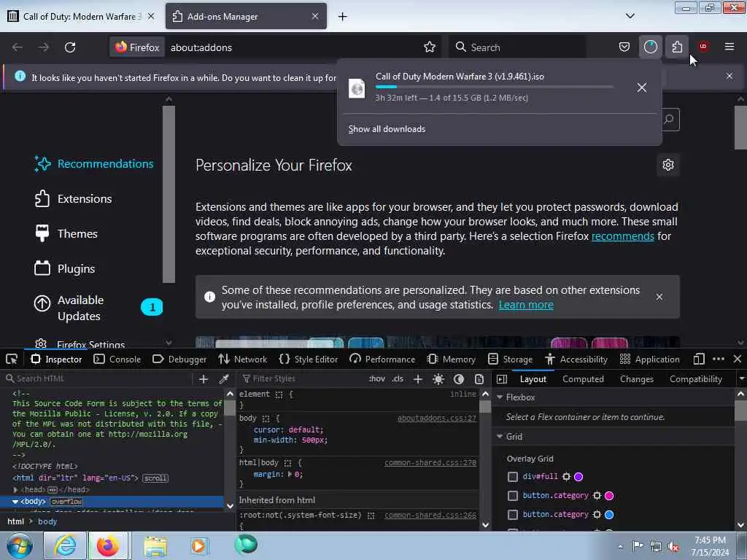Open the Network DevTools tab
This screenshot has height=560, width=747.
pyautogui.click(x=242, y=359)
